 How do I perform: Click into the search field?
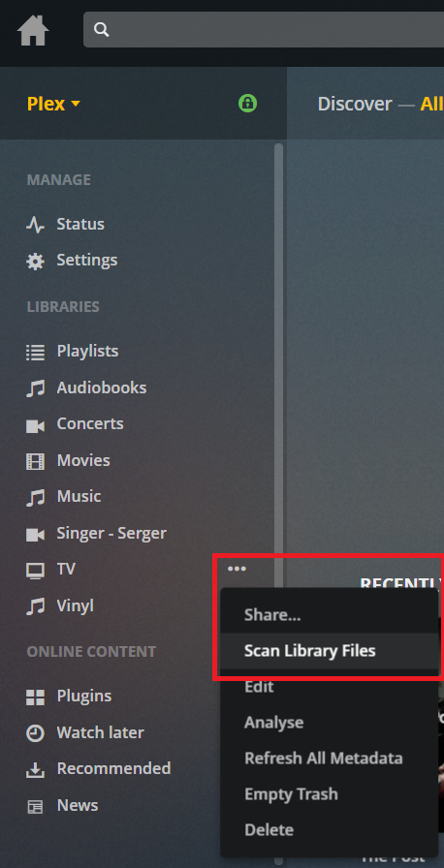pos(264,29)
